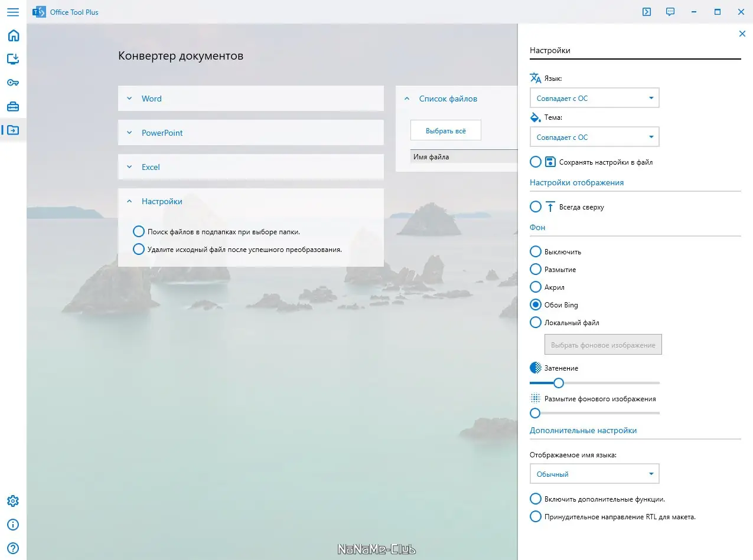Select Выключить background option
Image resolution: width=753 pixels, height=560 pixels.
556,251
